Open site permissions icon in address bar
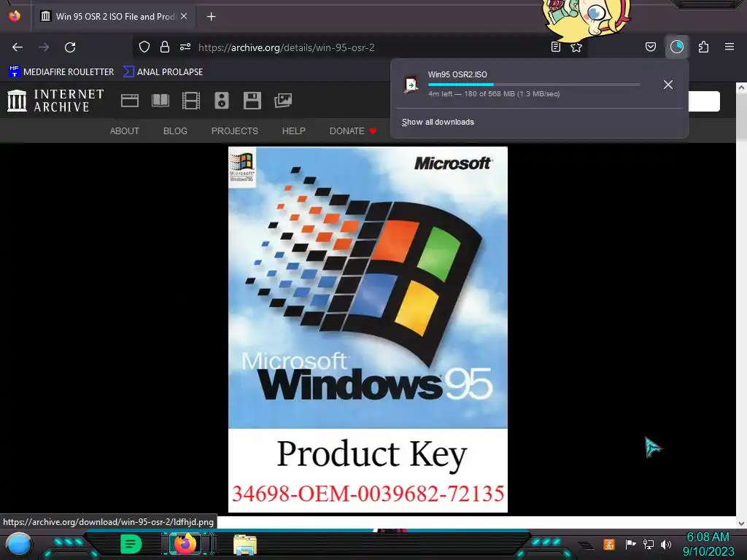Image resolution: width=747 pixels, height=560 pixels. click(x=185, y=47)
